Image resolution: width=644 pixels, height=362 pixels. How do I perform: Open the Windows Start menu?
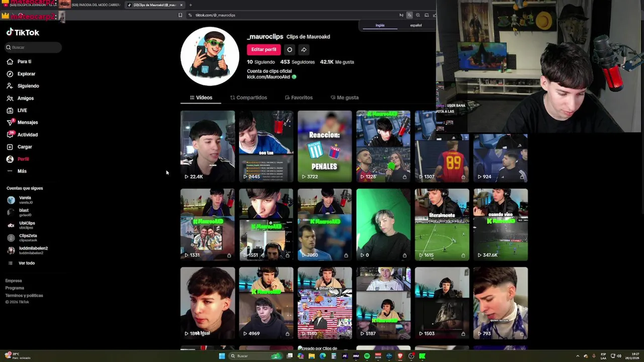click(x=222, y=356)
